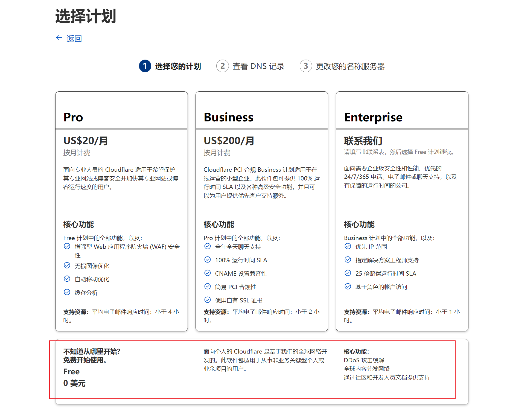The image size is (507, 420).
Task: Click the US$20/月 Pro price text
Action: click(x=85, y=141)
